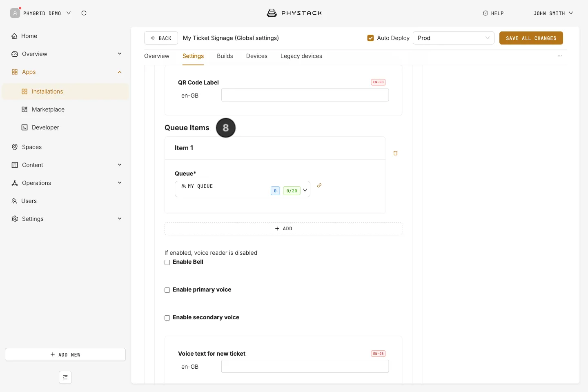Open the three-dots more options menu

click(x=559, y=56)
